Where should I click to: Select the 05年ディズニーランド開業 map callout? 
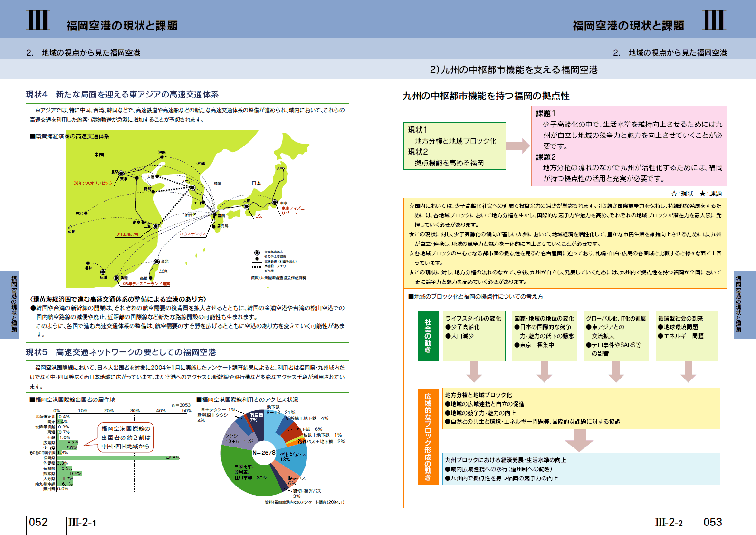(x=146, y=284)
